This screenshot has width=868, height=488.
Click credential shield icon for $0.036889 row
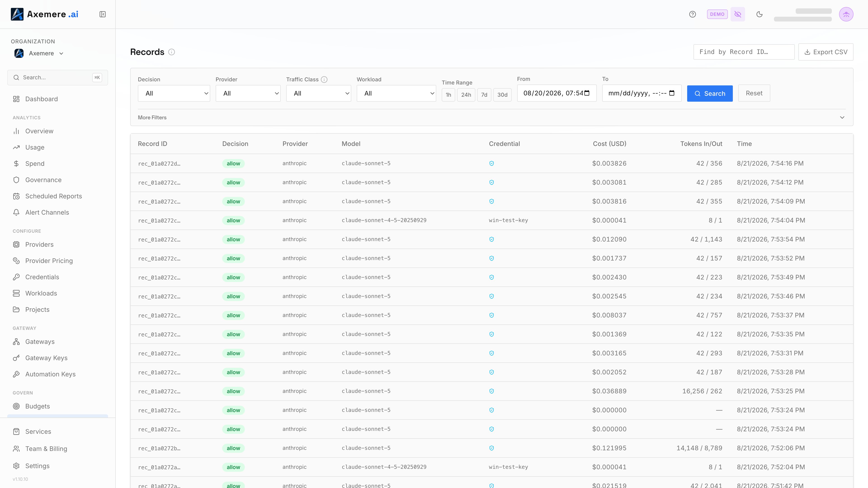pos(492,391)
